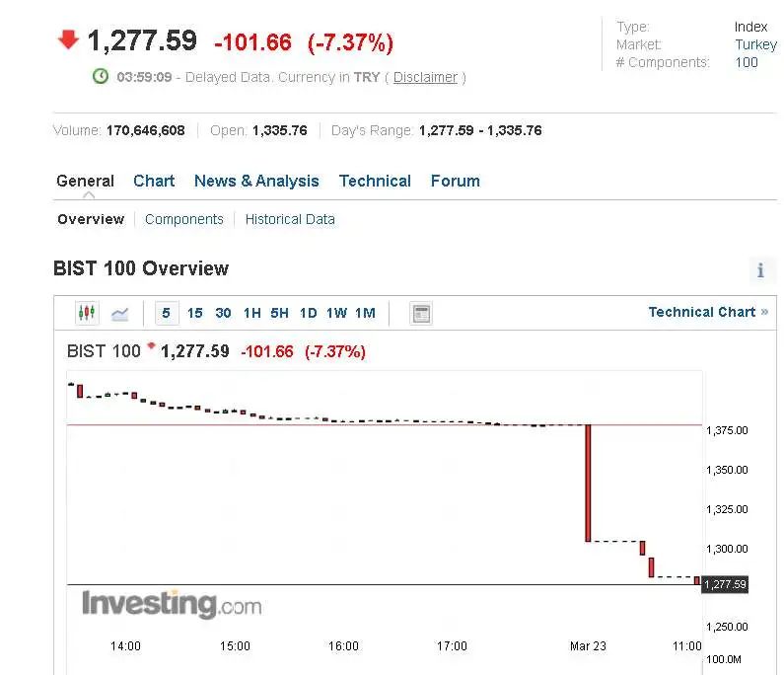Switch to area line chart type

click(x=119, y=314)
